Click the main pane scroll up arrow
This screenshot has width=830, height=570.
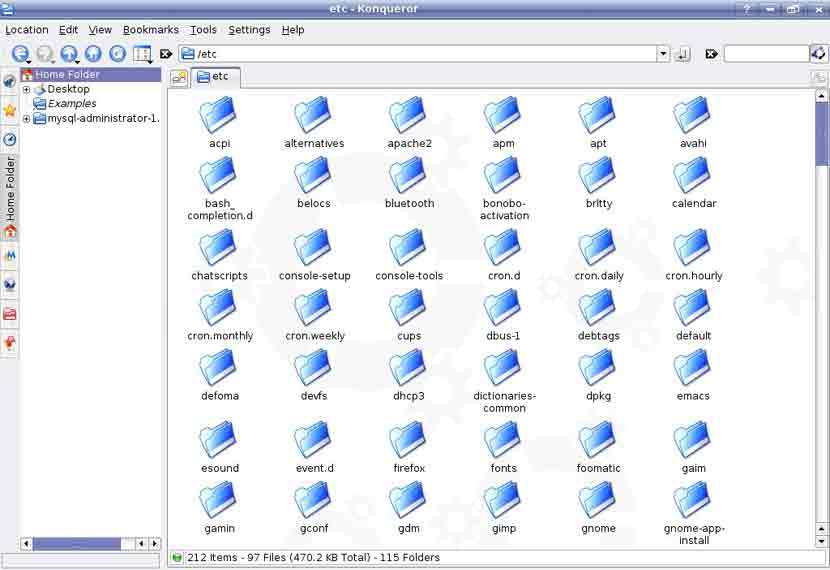point(821,96)
